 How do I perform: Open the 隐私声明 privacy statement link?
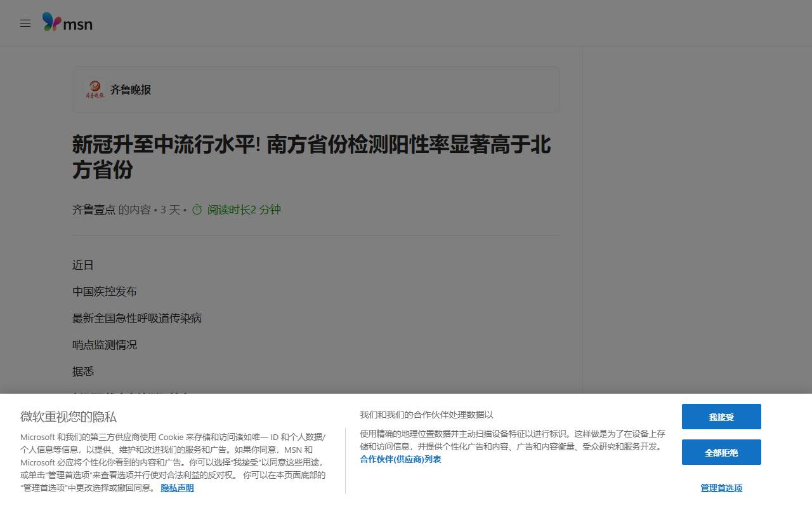[177, 488]
